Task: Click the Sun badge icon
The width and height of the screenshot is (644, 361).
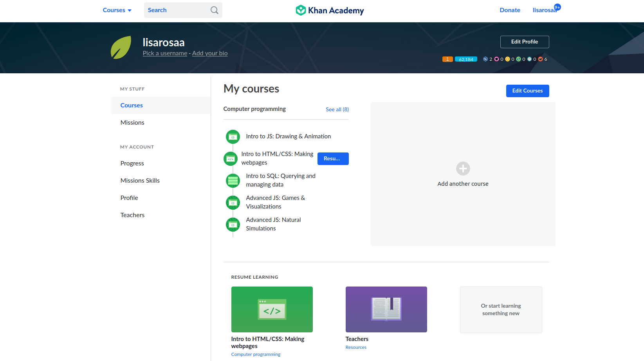Action: coord(507,59)
